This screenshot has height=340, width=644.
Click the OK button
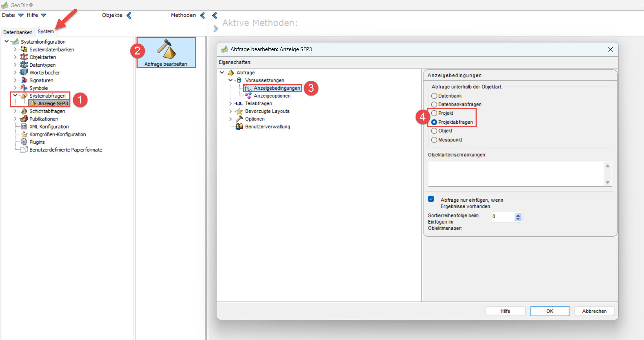pyautogui.click(x=550, y=311)
